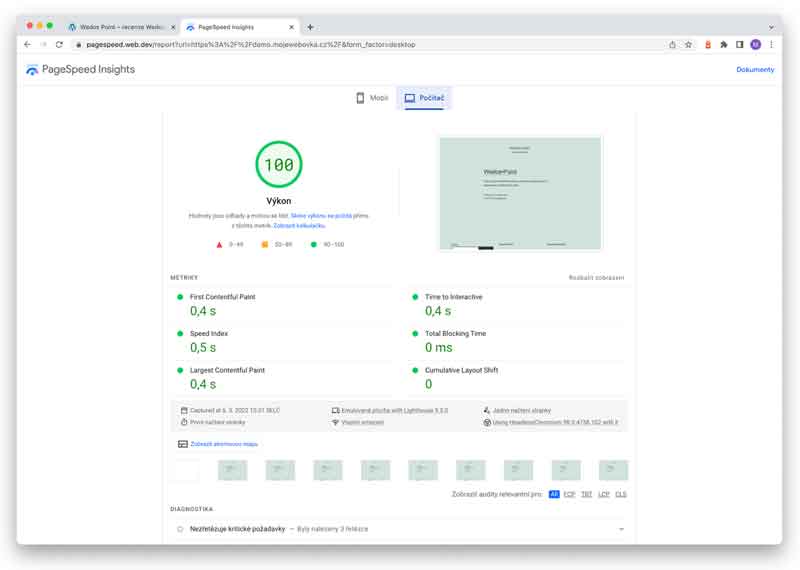The height and width of the screenshot is (570, 800).
Task: Open the Chrome extensions puzzle icon
Action: point(724,44)
